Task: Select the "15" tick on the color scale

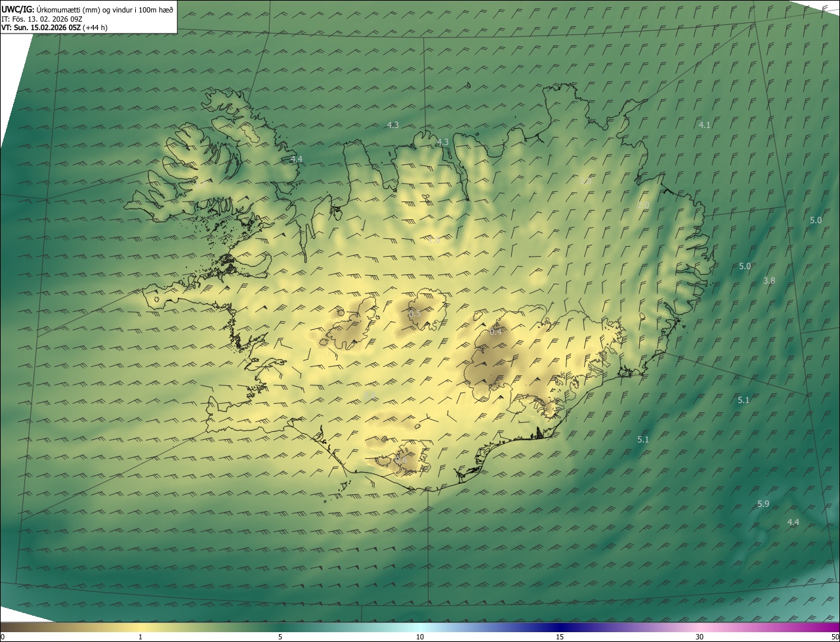Action: [x=560, y=637]
